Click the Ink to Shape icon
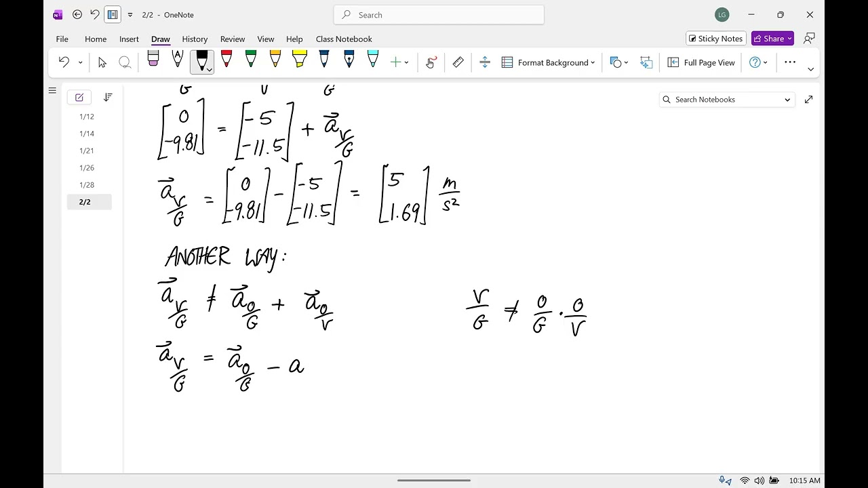 [646, 62]
